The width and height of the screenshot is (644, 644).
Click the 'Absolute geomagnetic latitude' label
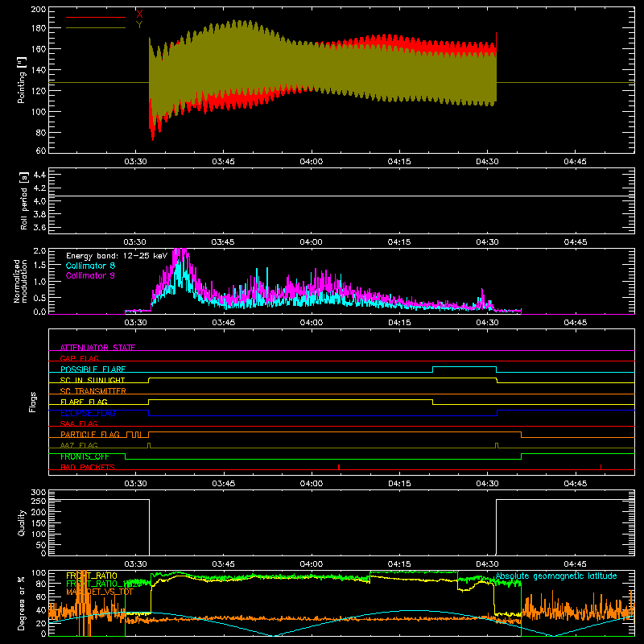[x=556, y=576]
